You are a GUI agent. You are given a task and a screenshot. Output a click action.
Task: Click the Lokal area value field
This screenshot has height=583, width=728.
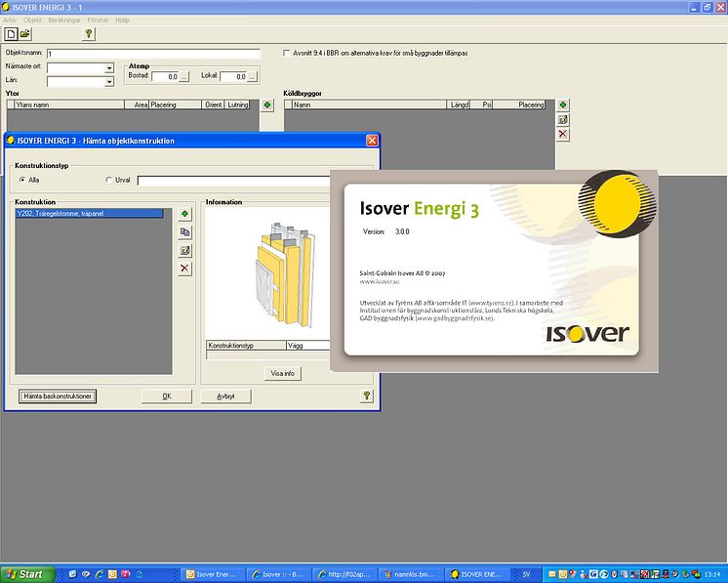(233, 76)
